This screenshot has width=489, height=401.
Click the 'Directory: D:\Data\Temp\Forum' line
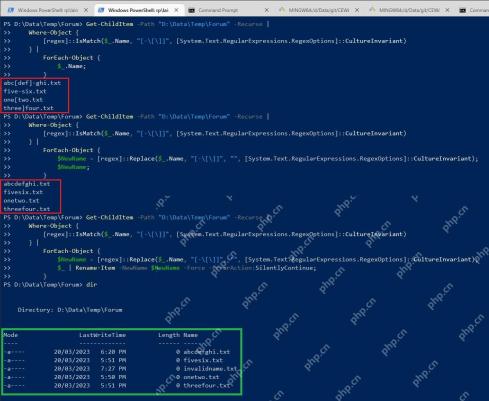(x=70, y=310)
